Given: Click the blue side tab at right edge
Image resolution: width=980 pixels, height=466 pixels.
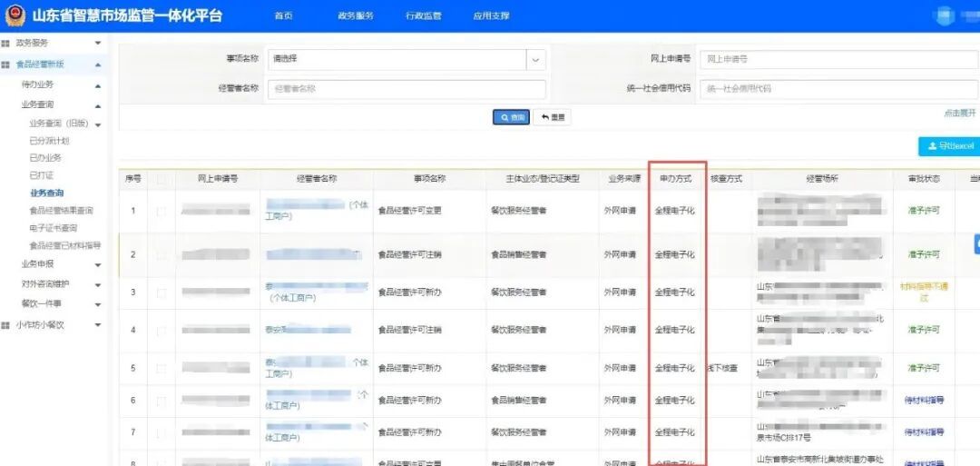Looking at the screenshot, I should click(x=976, y=243).
